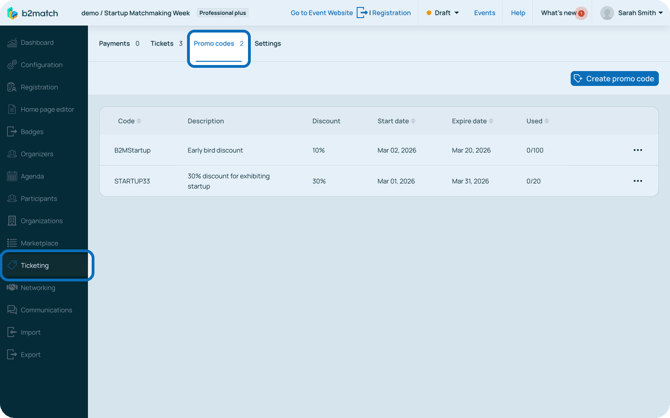
Task: Click the Export icon in sidebar
Action: click(x=12, y=354)
